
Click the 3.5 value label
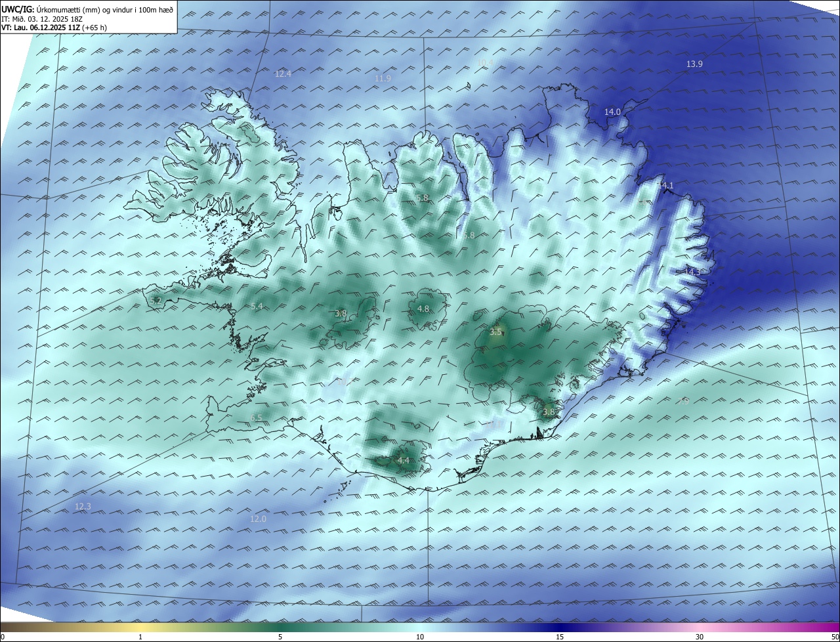click(495, 332)
